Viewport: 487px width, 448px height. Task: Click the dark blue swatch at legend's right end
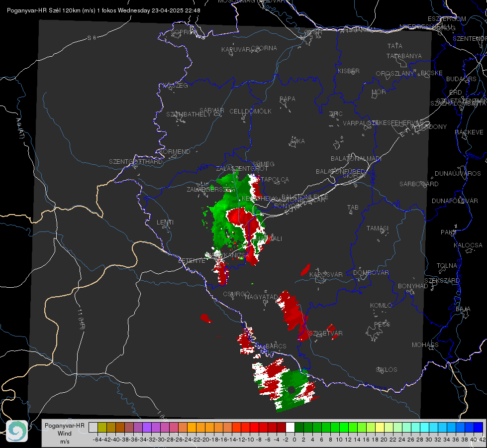tap(479, 427)
